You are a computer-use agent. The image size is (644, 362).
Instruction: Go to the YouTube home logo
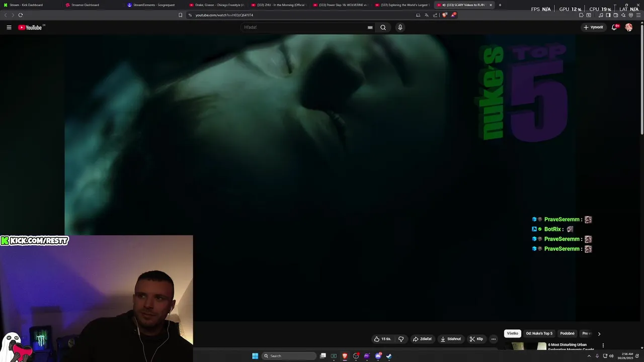coord(30,27)
